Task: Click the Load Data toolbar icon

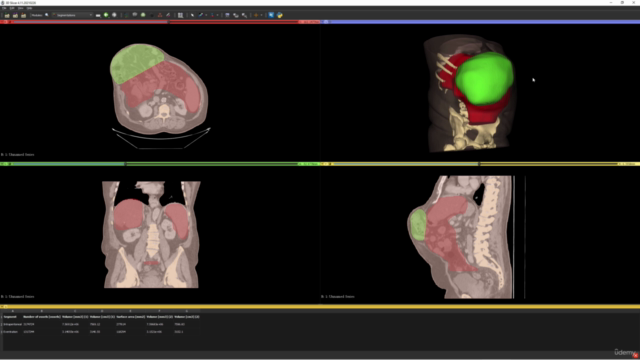Action: coord(7,15)
